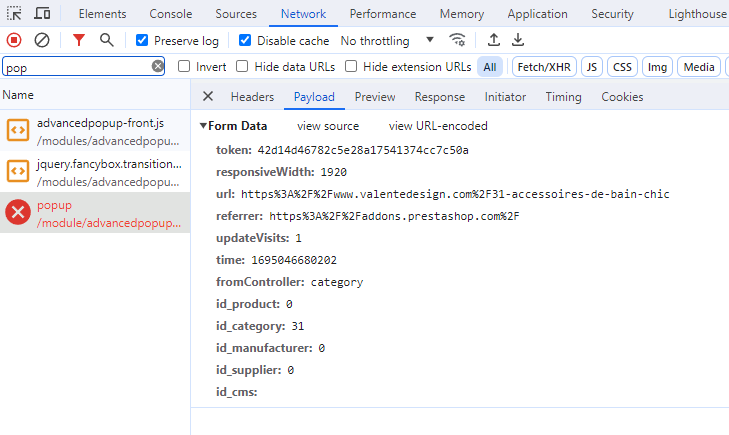Open the No throttling dropdown
Screen dimensions: 729x435
click(x=387, y=41)
